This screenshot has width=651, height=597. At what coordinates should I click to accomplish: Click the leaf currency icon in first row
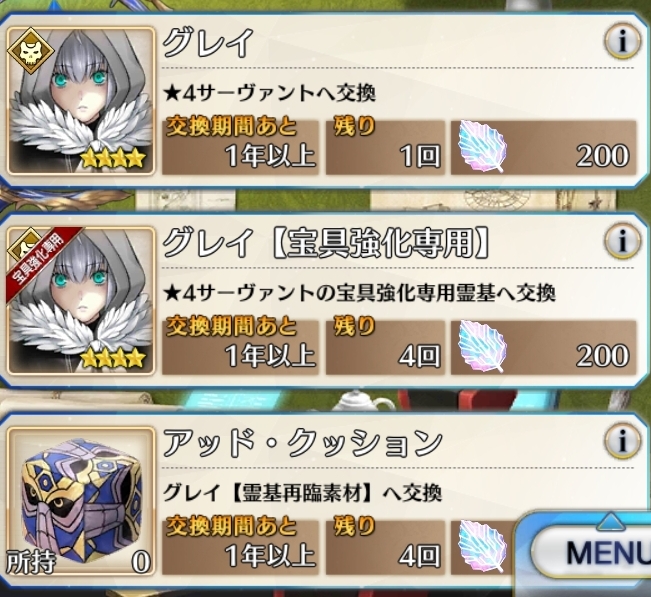click(x=484, y=146)
